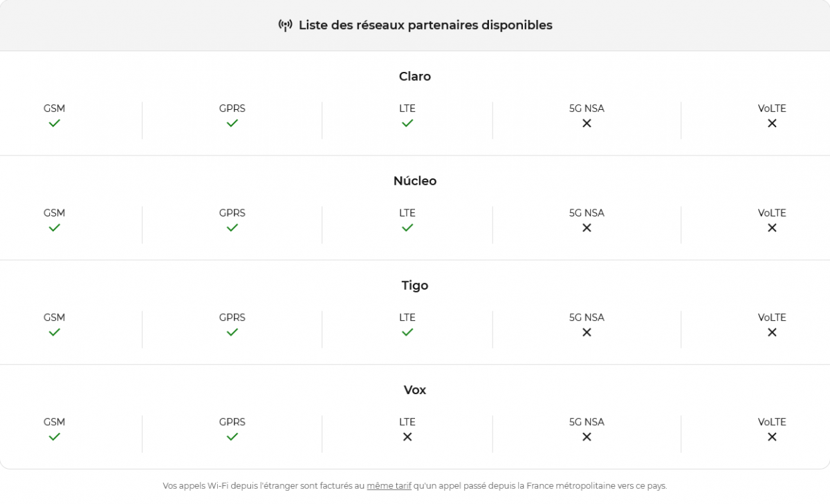Click Claro's LTE green checkmark
The width and height of the screenshot is (830, 504).
click(407, 123)
